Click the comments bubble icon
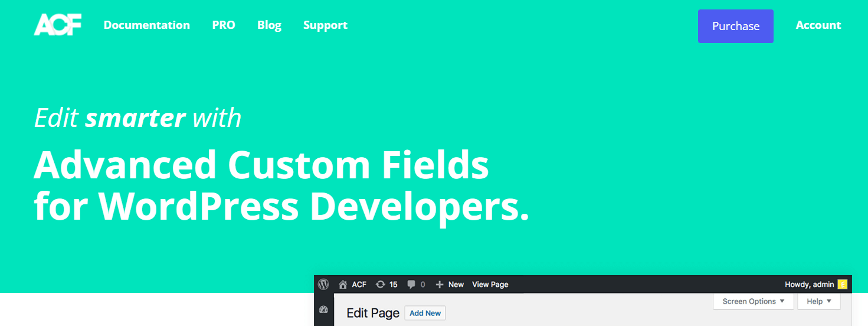The width and height of the screenshot is (868, 326). [411, 285]
